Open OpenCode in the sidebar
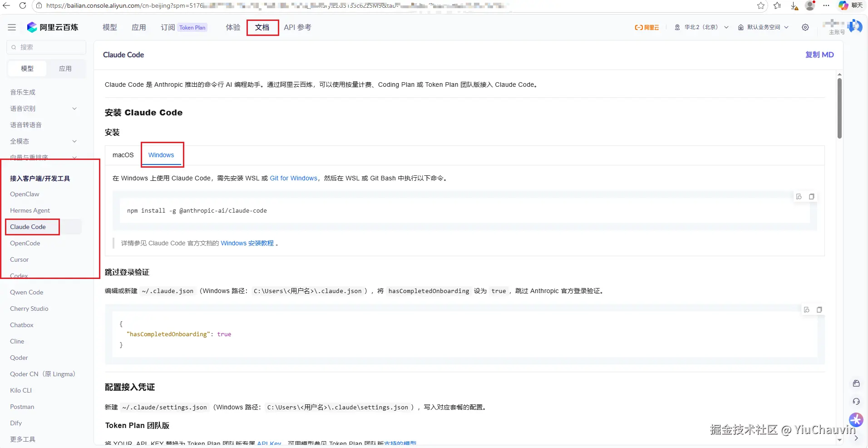 click(25, 243)
